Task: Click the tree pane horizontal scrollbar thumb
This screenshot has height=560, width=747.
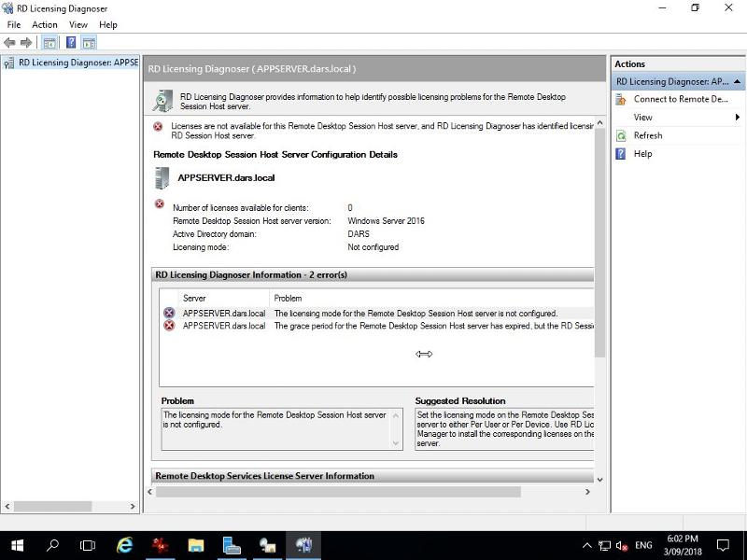Action: click(x=52, y=506)
